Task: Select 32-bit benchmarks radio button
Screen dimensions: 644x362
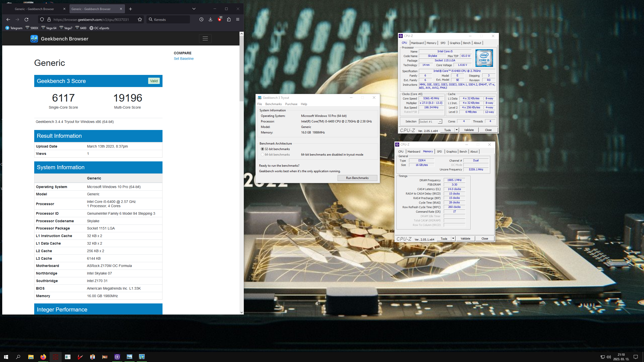Action: (262, 149)
